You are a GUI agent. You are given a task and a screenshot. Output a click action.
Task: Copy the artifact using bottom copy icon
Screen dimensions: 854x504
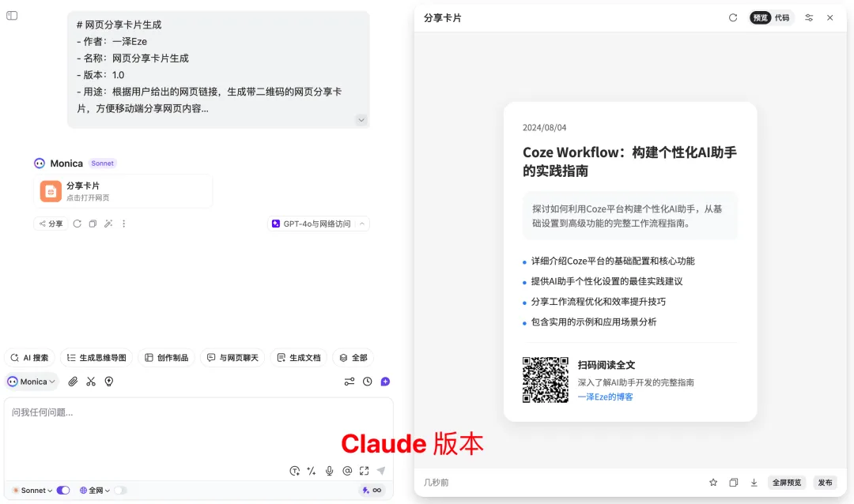[734, 483]
